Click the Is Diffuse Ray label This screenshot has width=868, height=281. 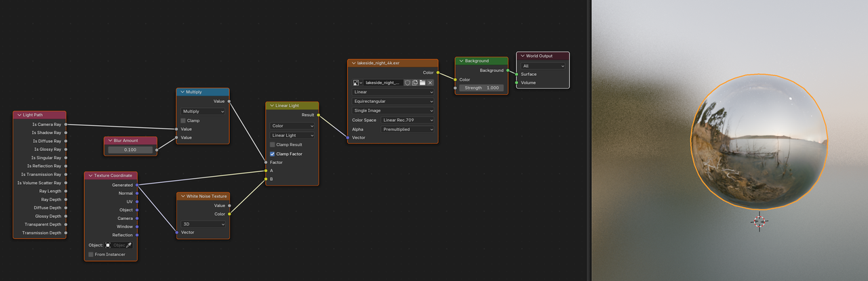47,141
